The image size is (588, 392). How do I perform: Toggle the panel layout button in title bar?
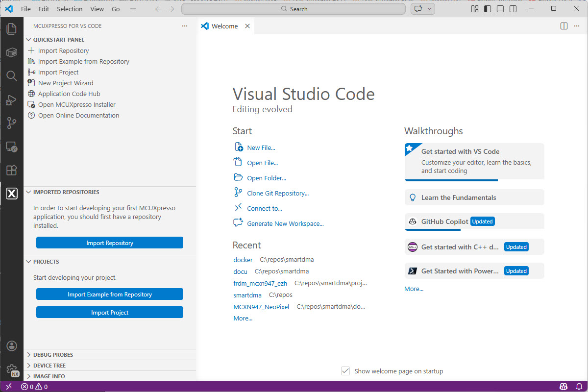pos(500,9)
